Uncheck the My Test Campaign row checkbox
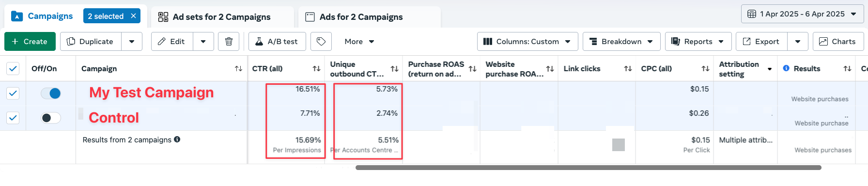The width and height of the screenshot is (868, 186). (13, 93)
